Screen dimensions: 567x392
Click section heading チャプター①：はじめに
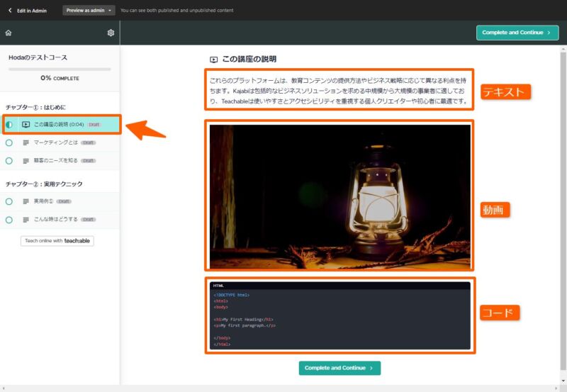coord(35,108)
